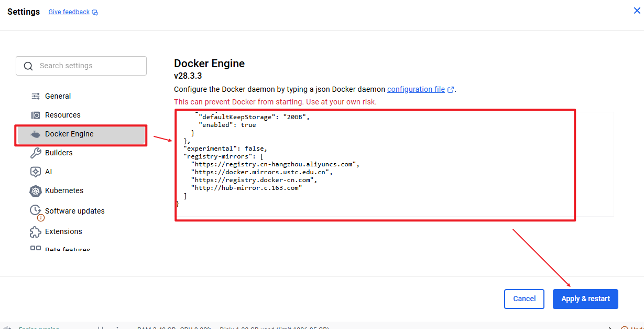The image size is (644, 329).
Task: Click Apply & restart
Action: pos(585,299)
